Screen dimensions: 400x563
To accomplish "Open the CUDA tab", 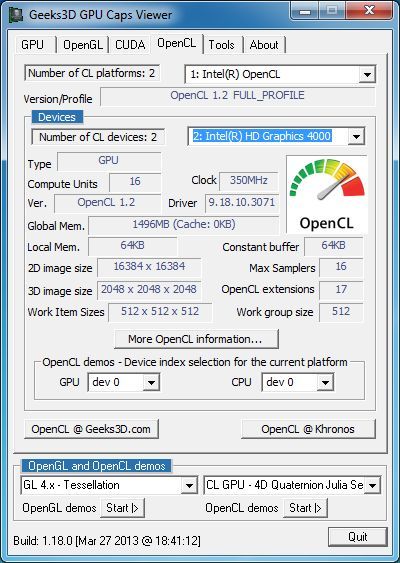I will point(130,45).
